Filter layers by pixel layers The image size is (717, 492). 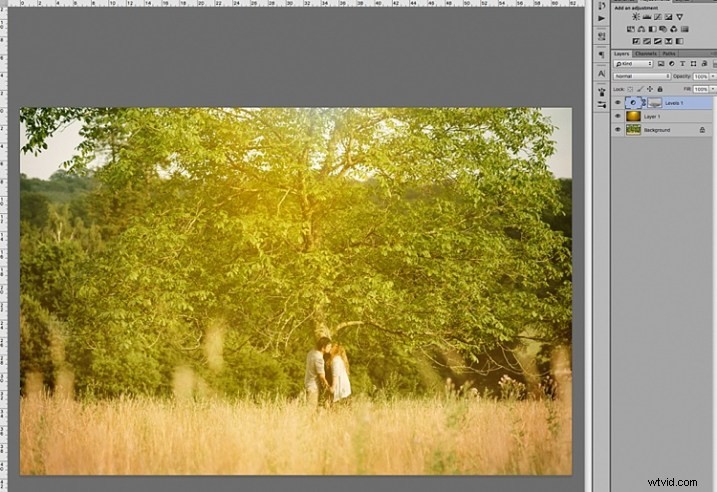coord(661,64)
